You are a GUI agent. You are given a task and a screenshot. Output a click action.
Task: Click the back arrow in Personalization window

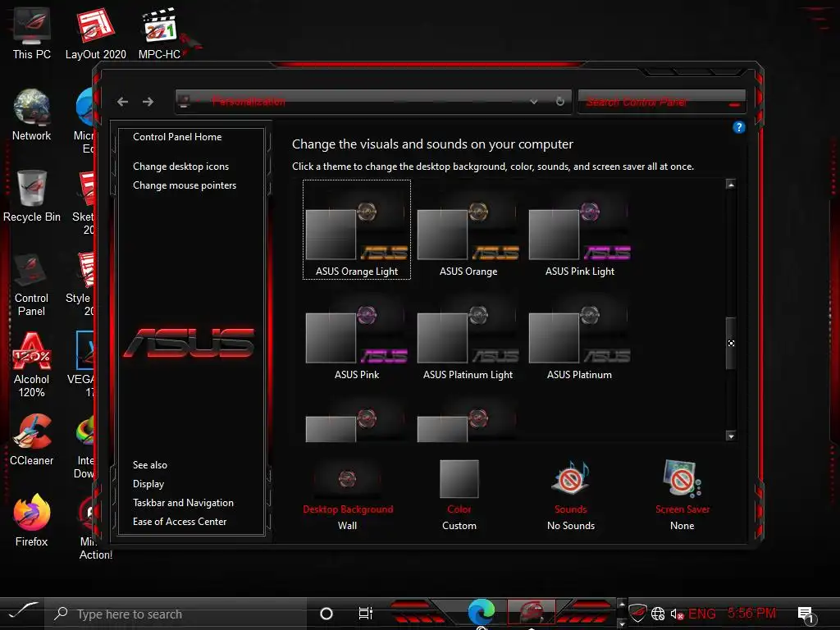[123, 102]
